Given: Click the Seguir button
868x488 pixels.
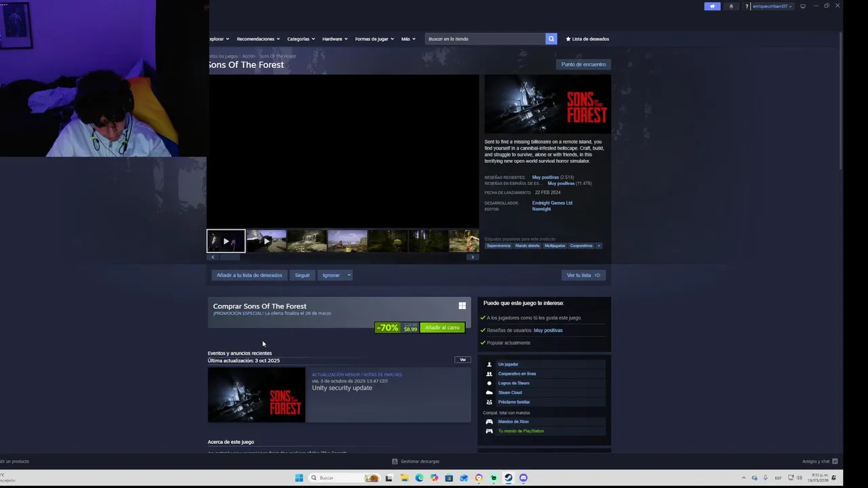Looking at the screenshot, I should pos(302,275).
